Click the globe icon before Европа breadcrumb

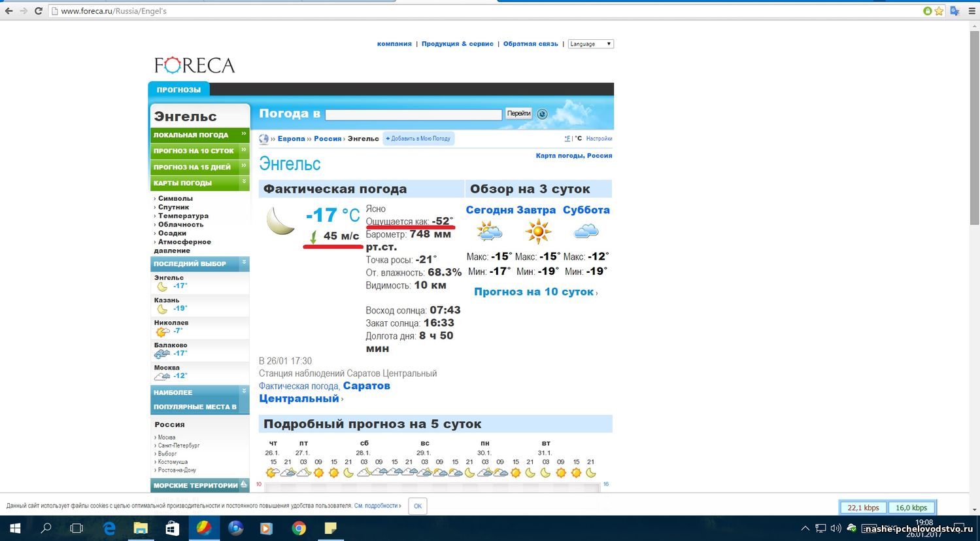coord(263,139)
